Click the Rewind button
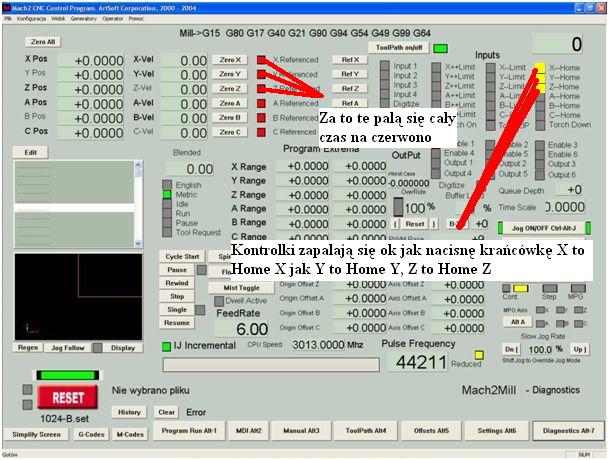The height and width of the screenshot is (460, 609). (177, 283)
